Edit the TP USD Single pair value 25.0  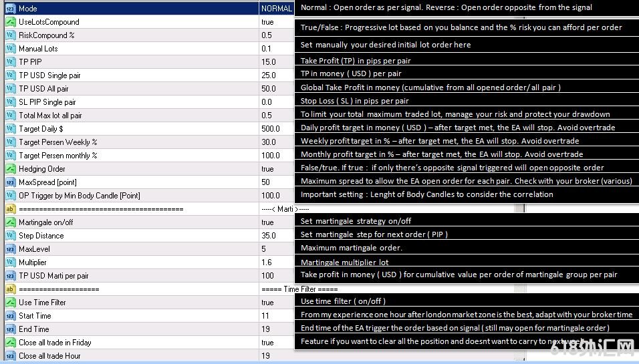[269, 75]
